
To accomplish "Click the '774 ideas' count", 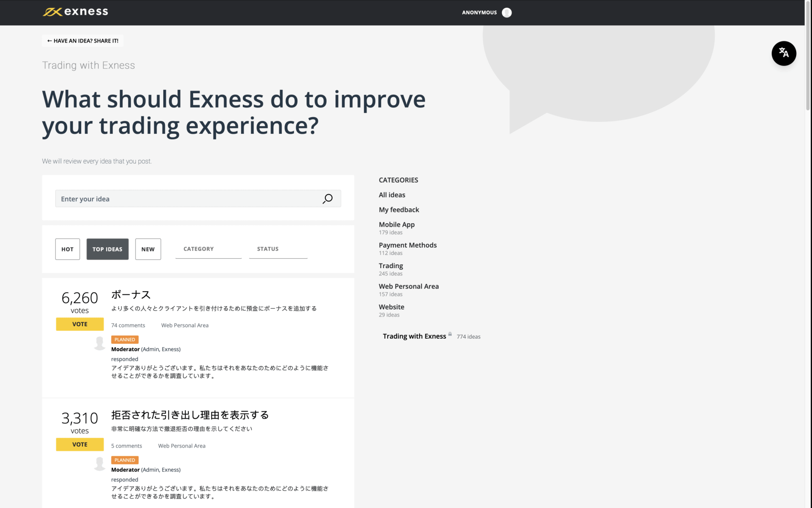I will point(468,337).
